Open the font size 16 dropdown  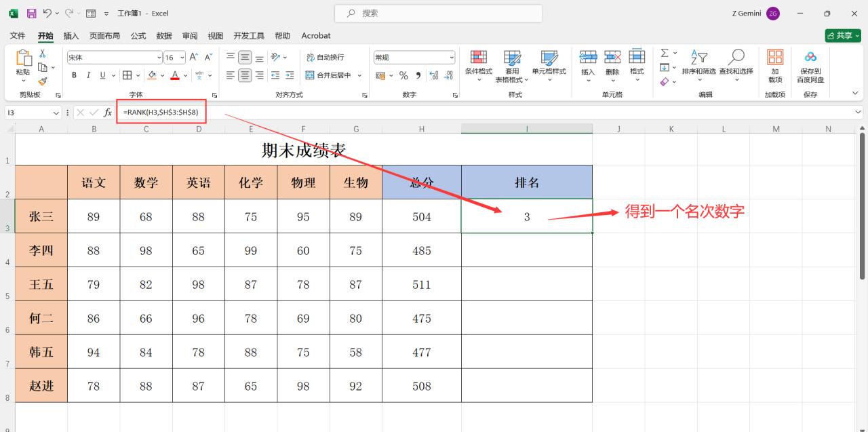181,58
